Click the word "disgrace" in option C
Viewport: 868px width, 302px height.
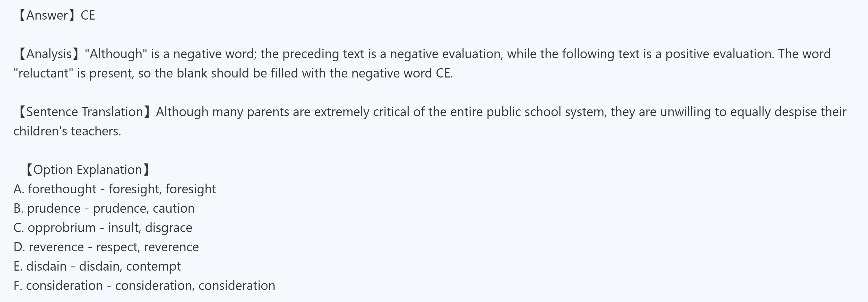point(168,228)
